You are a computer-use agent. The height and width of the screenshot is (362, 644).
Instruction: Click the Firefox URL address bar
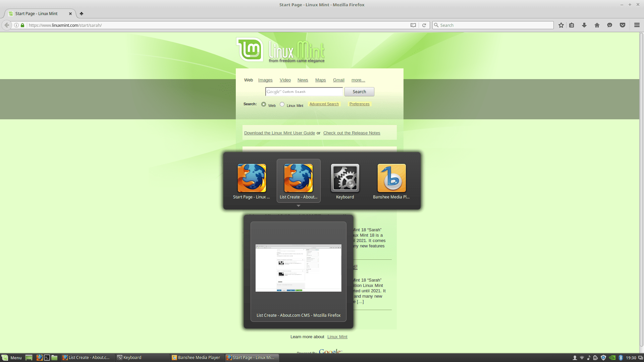[x=218, y=25]
